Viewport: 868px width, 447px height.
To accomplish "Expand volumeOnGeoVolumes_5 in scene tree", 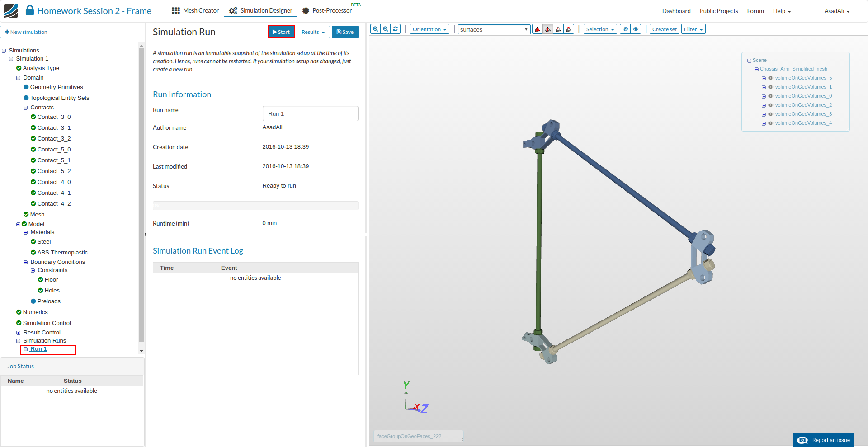I will pyautogui.click(x=764, y=78).
